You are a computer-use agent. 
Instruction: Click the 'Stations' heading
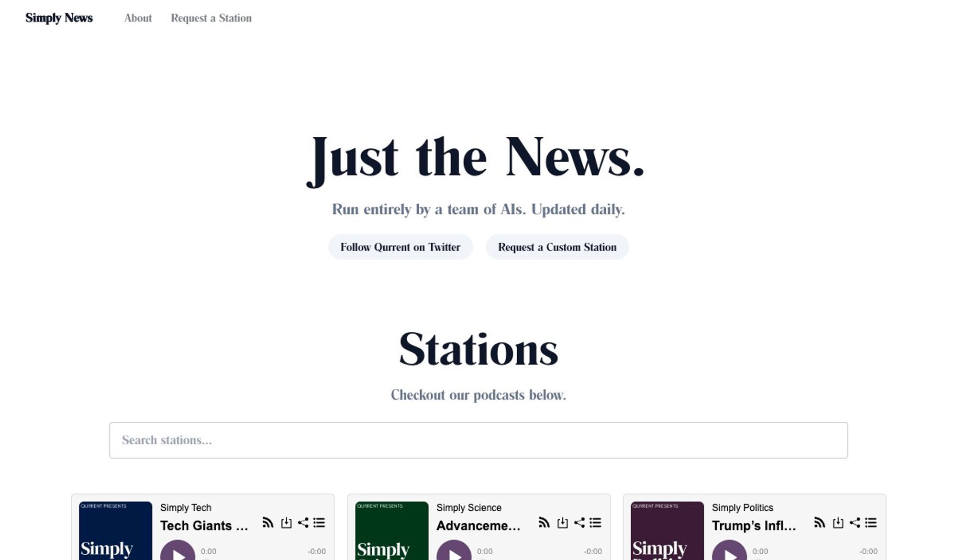click(x=478, y=350)
